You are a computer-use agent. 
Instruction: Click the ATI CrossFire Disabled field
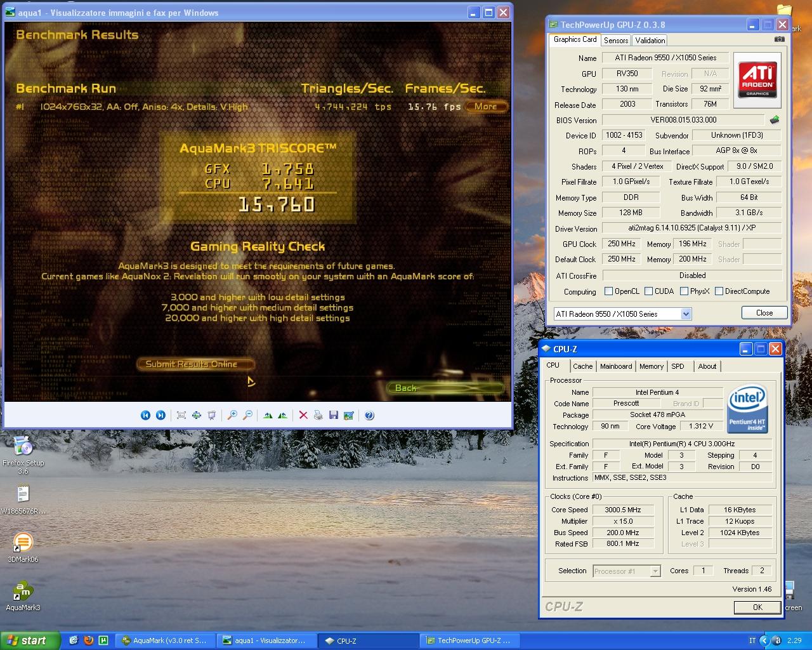click(692, 275)
